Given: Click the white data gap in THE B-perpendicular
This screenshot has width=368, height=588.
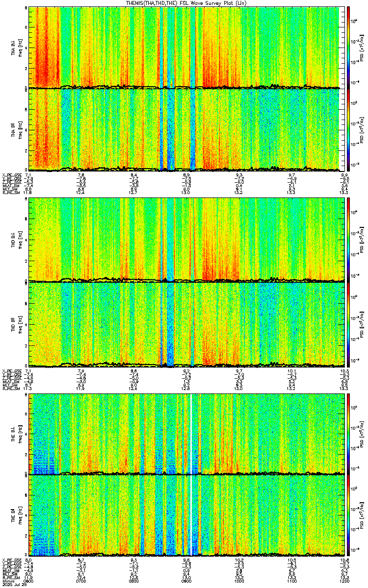Looking at the screenshot, I should 190,433.
